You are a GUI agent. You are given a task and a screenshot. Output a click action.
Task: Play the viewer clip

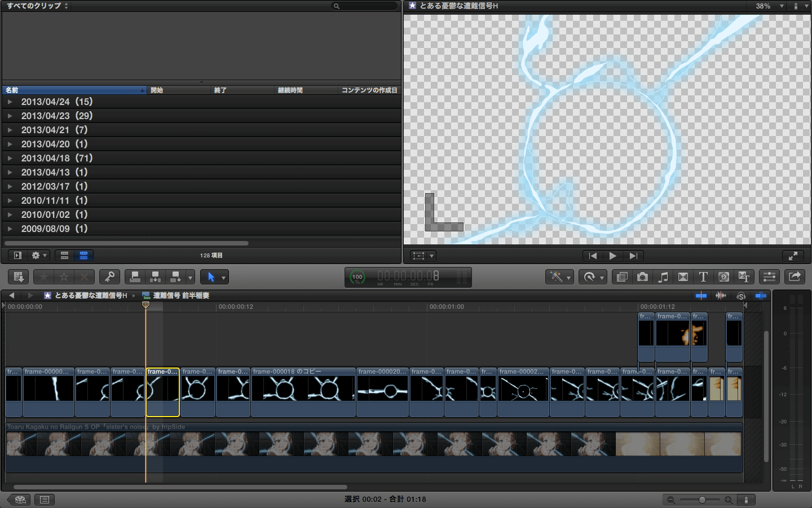[x=613, y=256]
